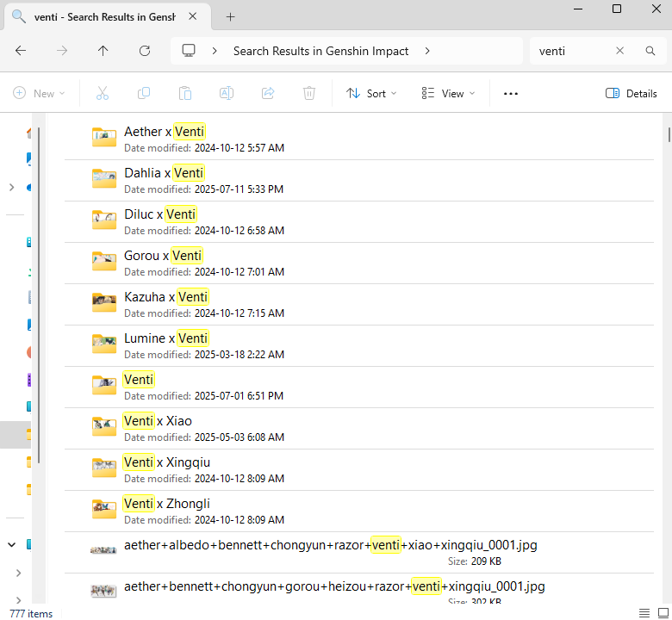672x620 pixels.
Task: Open the See more ellipsis menu
Action: [510, 93]
